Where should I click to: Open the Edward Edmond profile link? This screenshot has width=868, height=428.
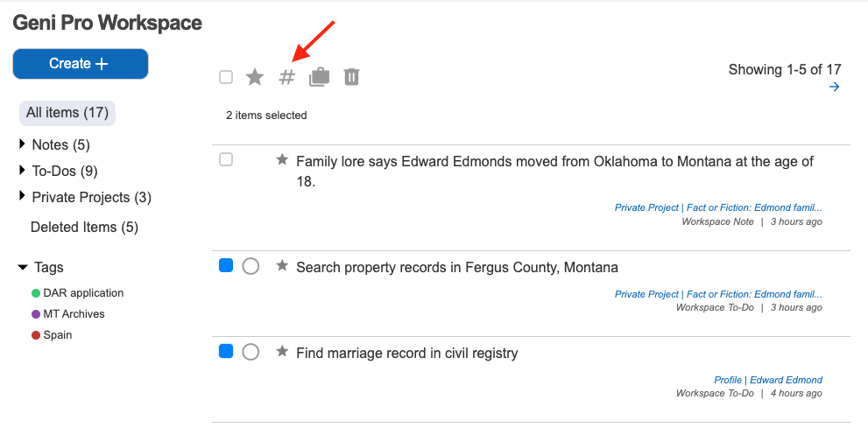786,380
